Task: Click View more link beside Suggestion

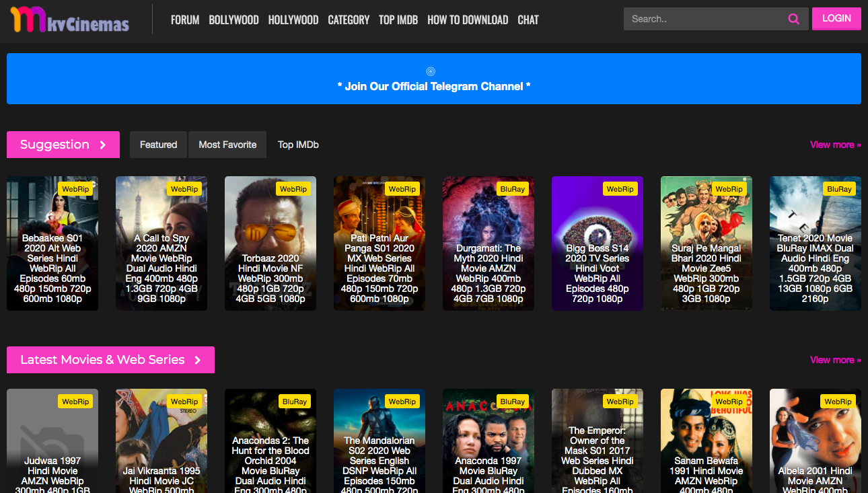Action: click(836, 145)
